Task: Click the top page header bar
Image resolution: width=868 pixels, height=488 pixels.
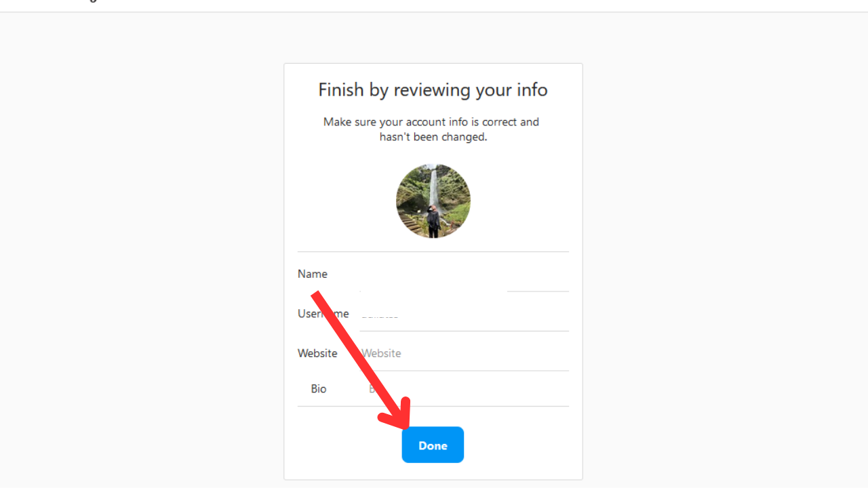Action: tap(434, 5)
